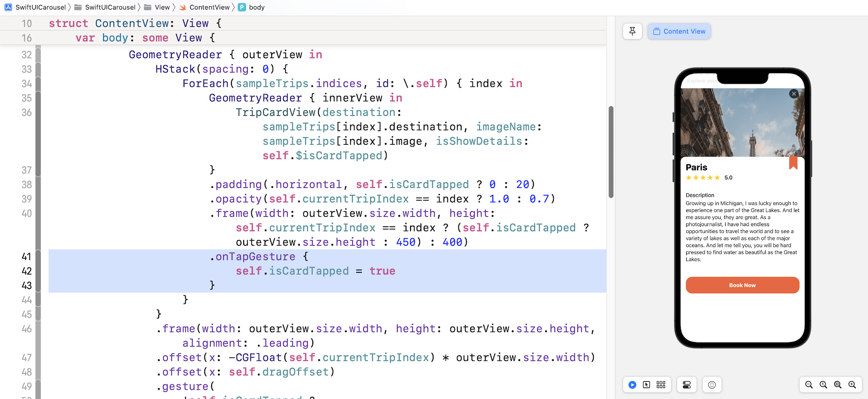Click 'CGFloat' on line 47
Viewport: 868px width, 399px height.
(x=259, y=358)
